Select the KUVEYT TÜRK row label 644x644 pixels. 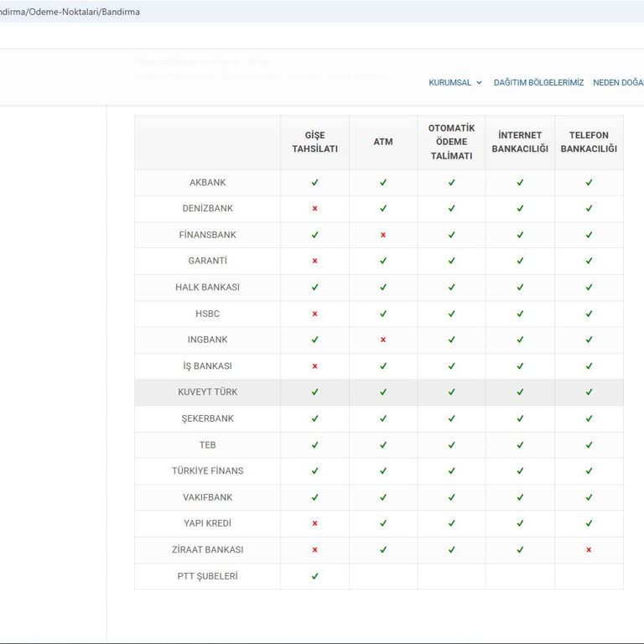[x=207, y=392]
